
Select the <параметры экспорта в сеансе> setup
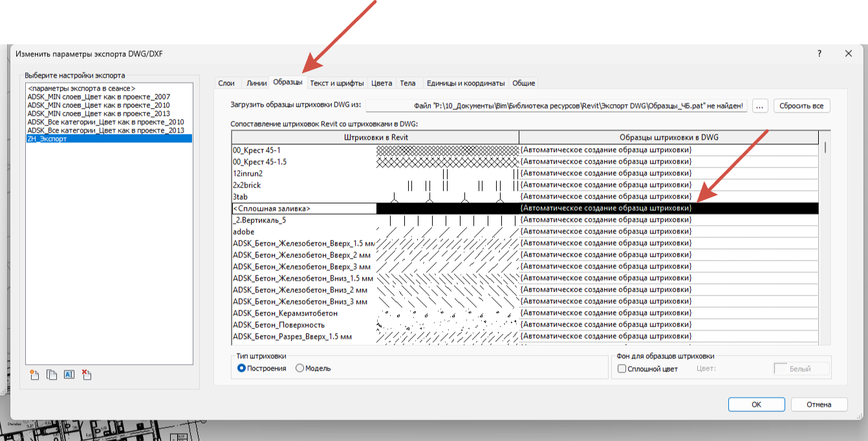pos(109,88)
